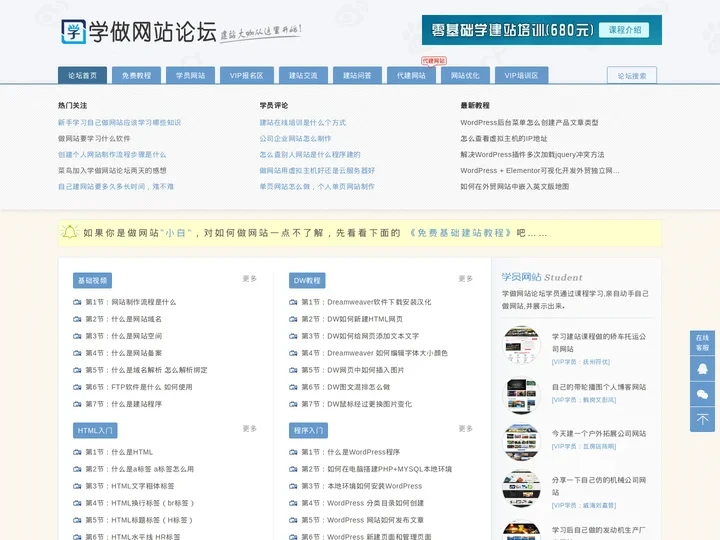Screen dimensions: 720x540
Task: Click video icon for HTML文字粗体标签
Action: click(77, 486)
